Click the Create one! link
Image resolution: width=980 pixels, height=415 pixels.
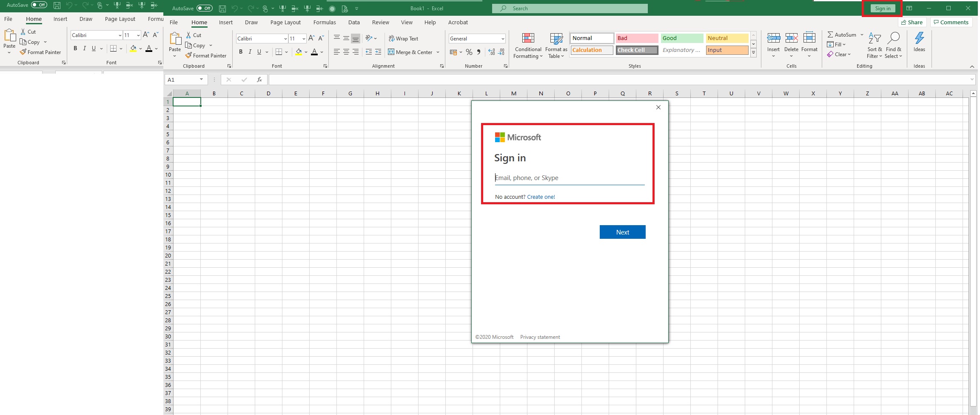(x=541, y=197)
